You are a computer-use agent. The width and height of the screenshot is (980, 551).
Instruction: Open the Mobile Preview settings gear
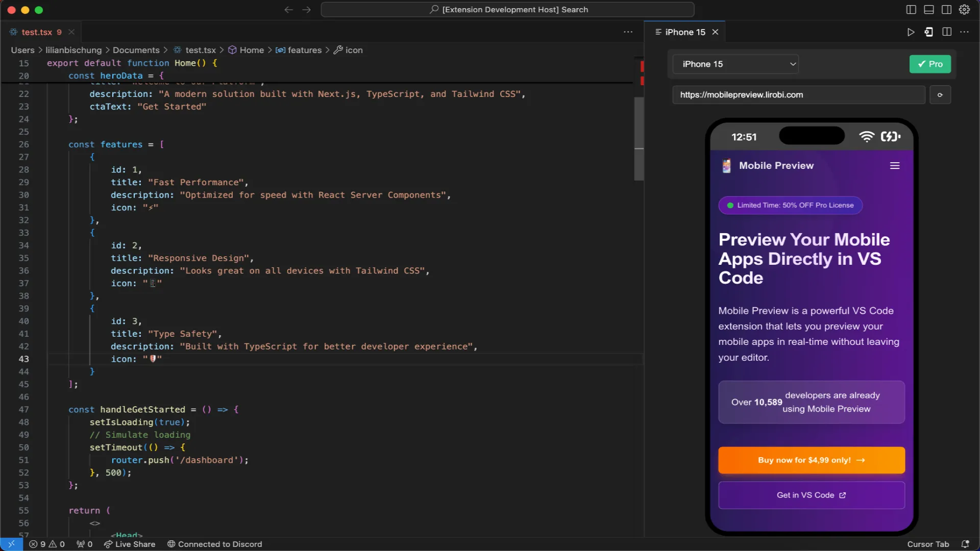click(965, 10)
